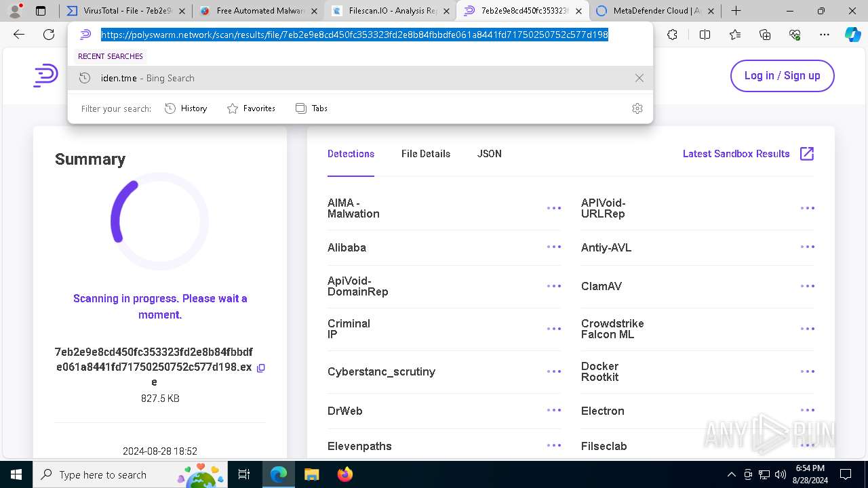868x488 pixels.
Task: Copy the file hash name icon
Action: [x=261, y=368]
